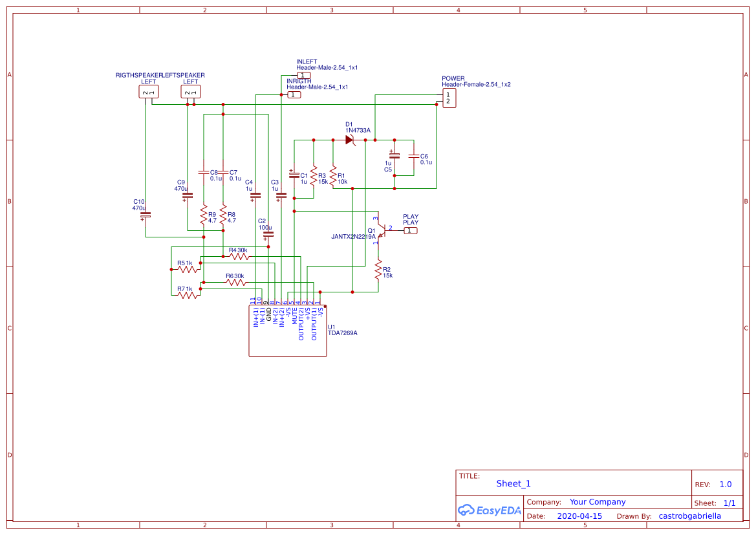
Task: Select the date 2020-04-15
Action: pos(579,516)
